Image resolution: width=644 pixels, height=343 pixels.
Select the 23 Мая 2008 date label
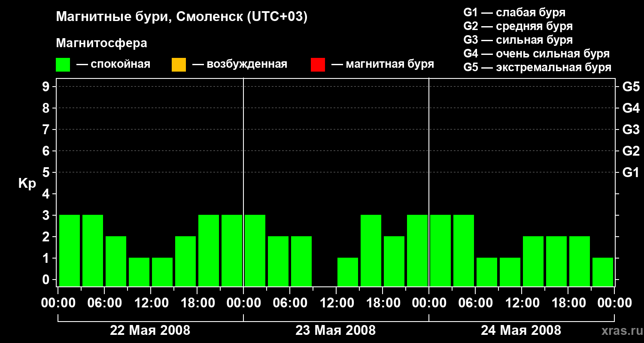coord(335,331)
